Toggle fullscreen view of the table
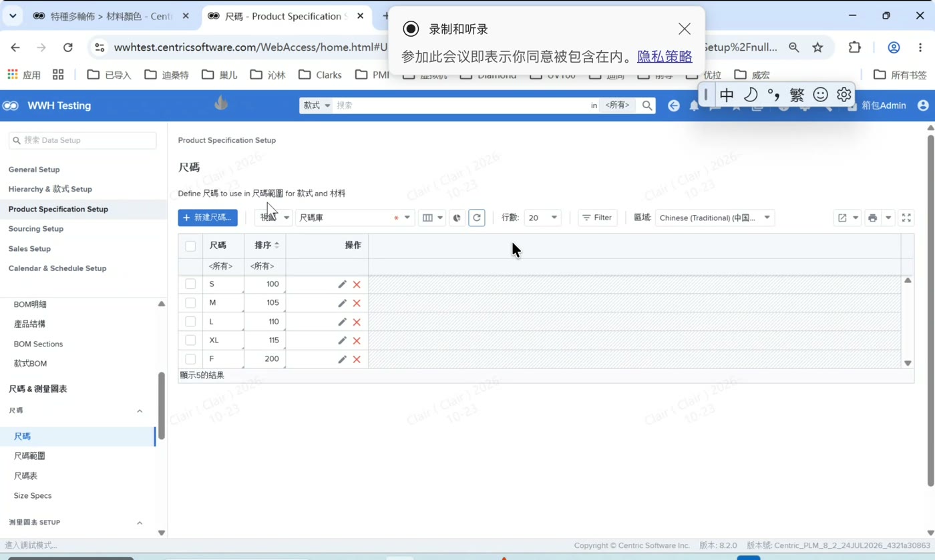The height and width of the screenshot is (560, 935). click(x=906, y=218)
